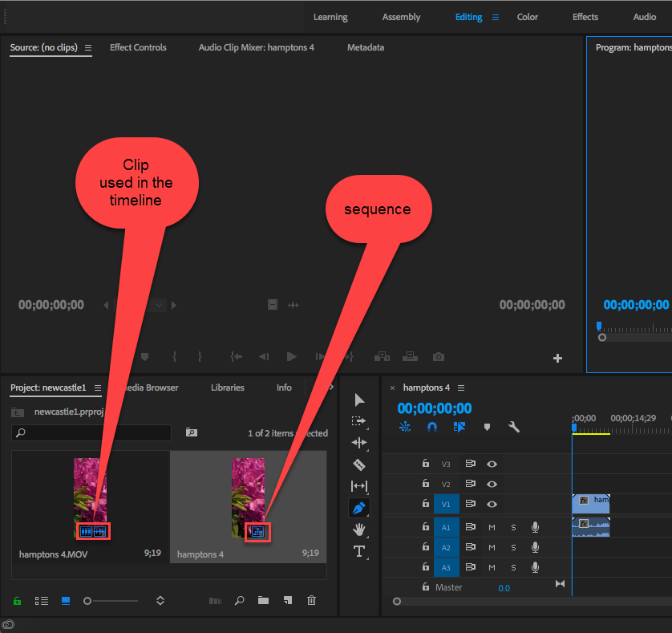This screenshot has height=633, width=672.
Task: Go to In point in Source monitor
Action: click(236, 357)
